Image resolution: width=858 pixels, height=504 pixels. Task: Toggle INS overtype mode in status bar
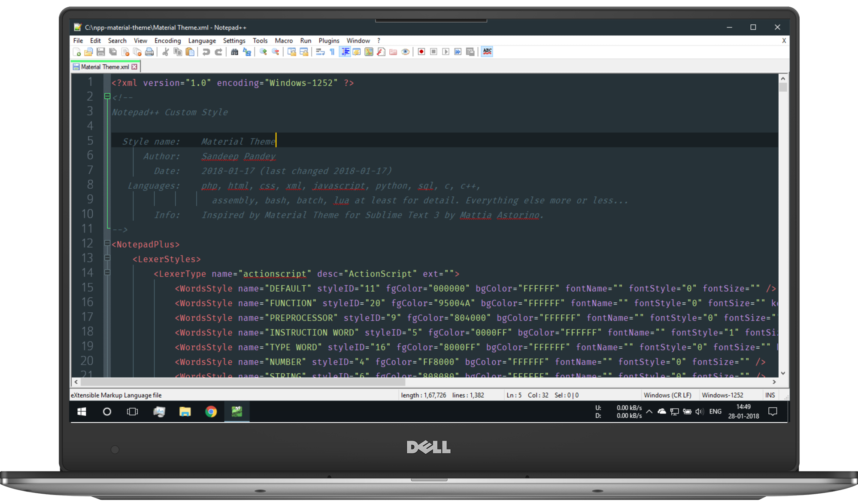pos(770,395)
